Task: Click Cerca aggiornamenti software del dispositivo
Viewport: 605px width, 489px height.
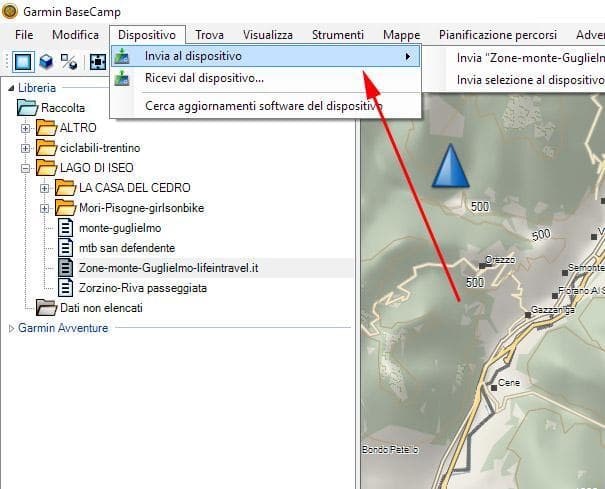Action: point(264,106)
